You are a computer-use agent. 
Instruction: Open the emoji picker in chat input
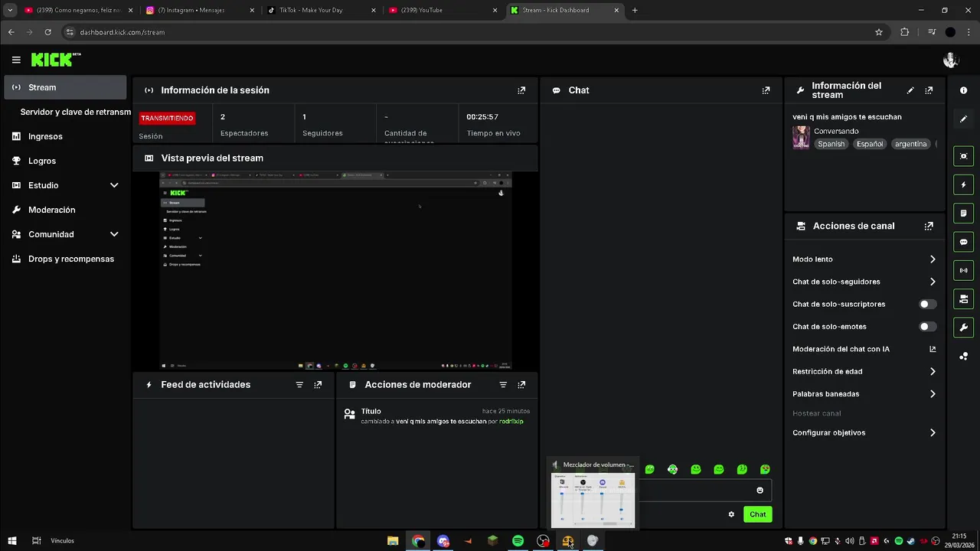(x=759, y=491)
